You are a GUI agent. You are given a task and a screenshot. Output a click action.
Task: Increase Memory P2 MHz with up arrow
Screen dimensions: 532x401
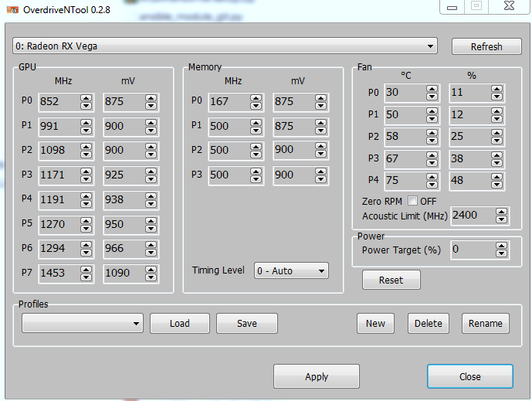coord(256,147)
